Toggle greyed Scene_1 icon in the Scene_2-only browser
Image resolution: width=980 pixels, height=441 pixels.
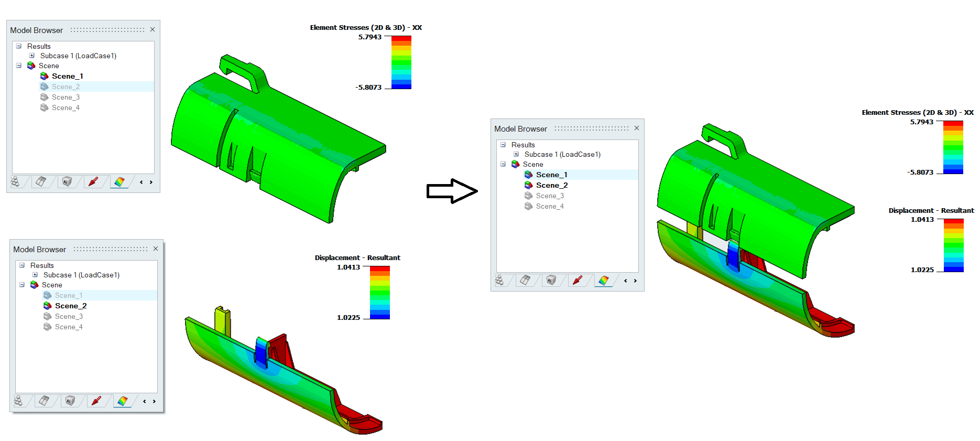point(48,295)
